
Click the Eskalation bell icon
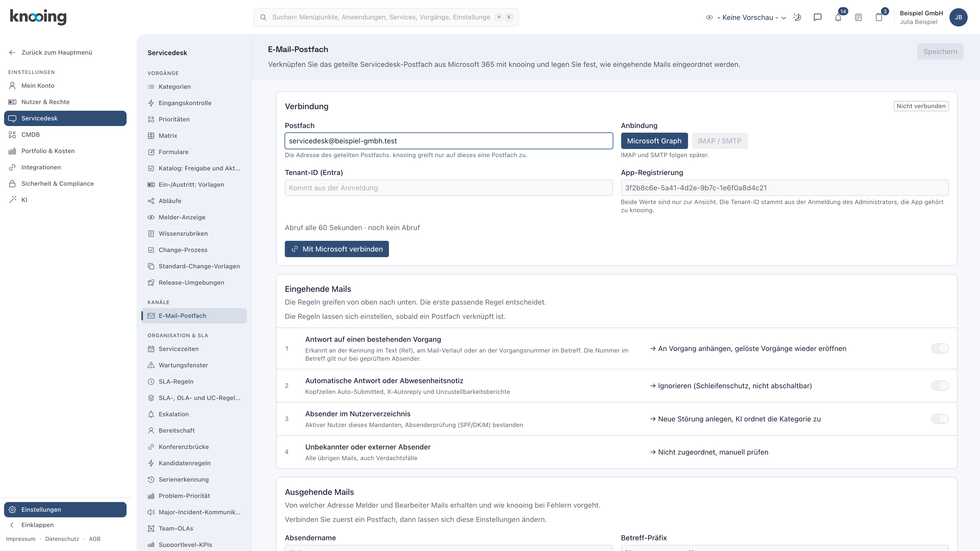tap(151, 415)
